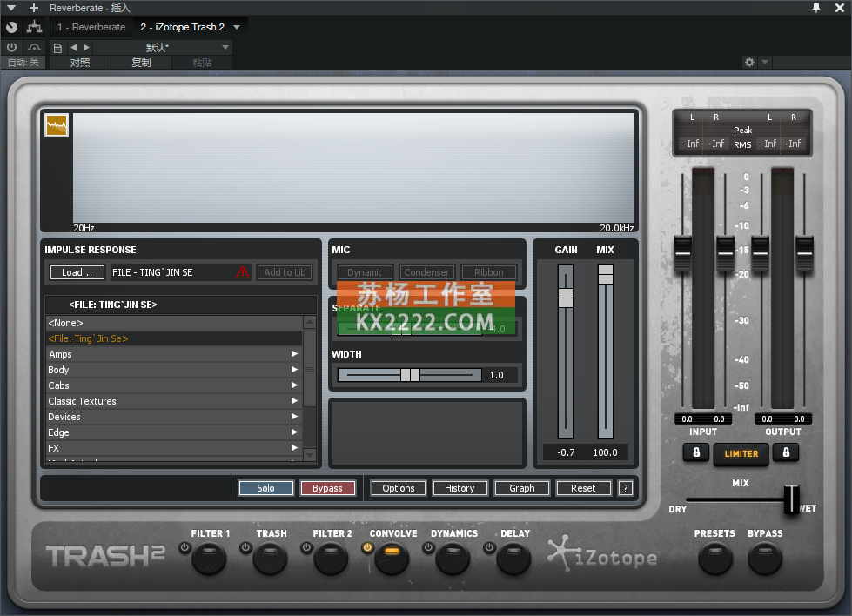Click the orange waveform icon beside the spectrum display

pyautogui.click(x=57, y=126)
